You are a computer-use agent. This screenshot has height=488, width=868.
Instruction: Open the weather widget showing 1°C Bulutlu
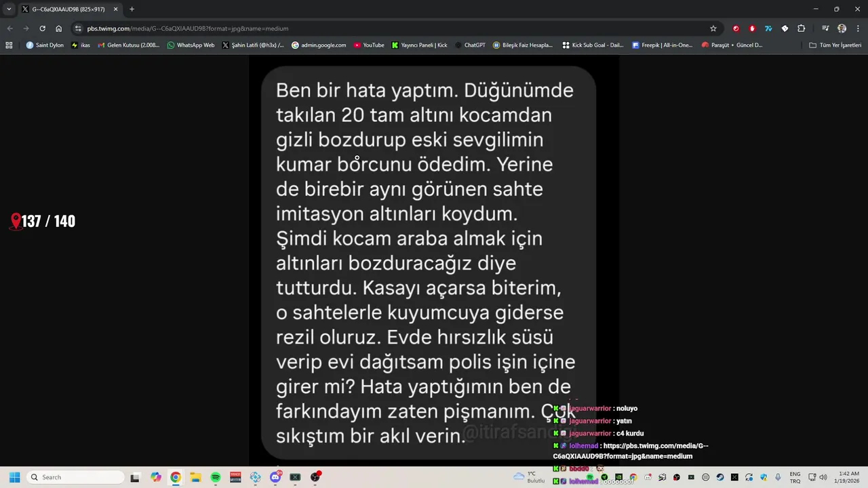530,477
